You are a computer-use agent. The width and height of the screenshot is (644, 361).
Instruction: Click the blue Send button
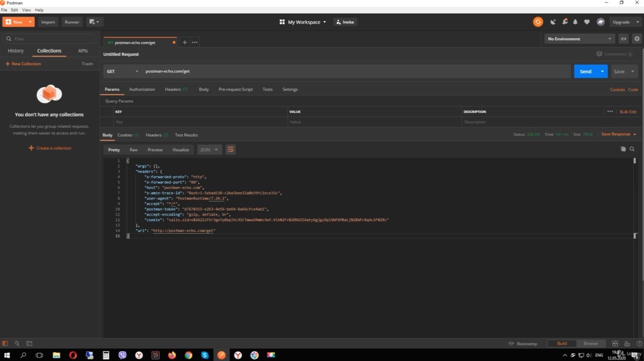(585, 71)
